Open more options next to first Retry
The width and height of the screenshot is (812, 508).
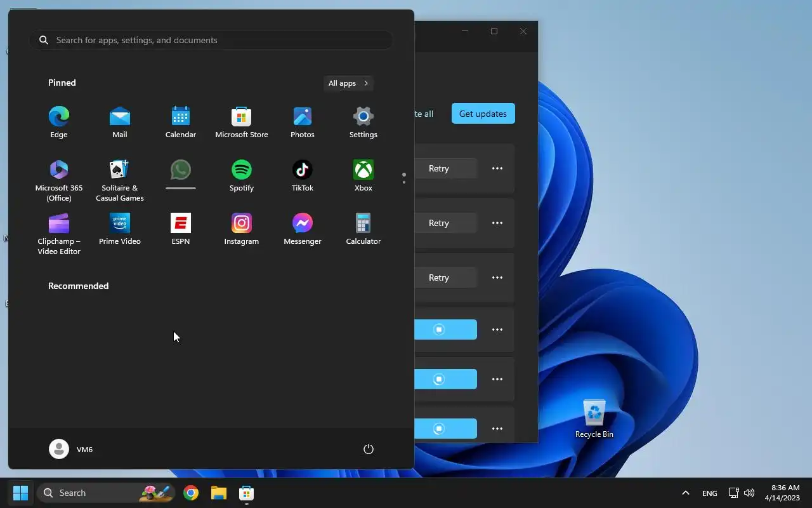(497, 168)
